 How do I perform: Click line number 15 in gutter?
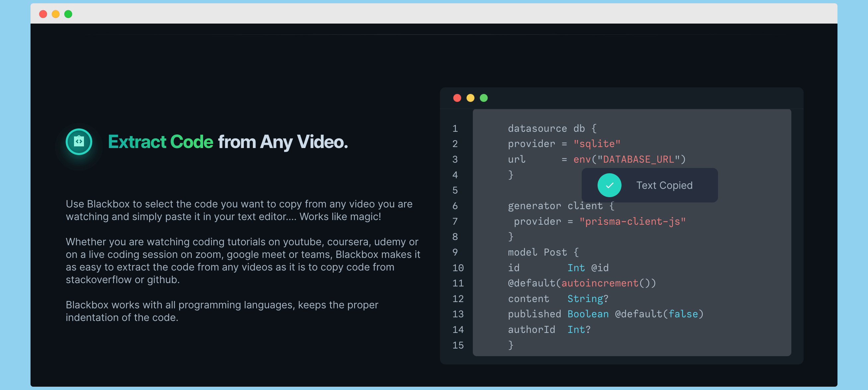[458, 345]
